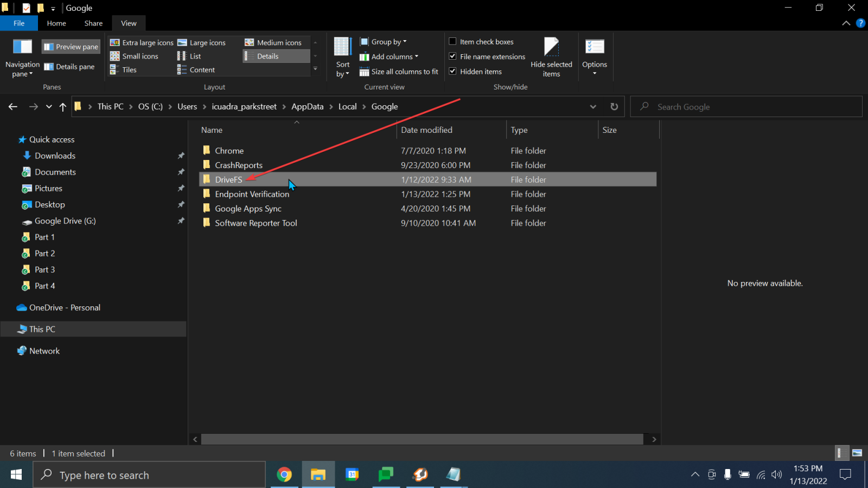Go up one folder level
Screen dimensions: 868x488
63,107
